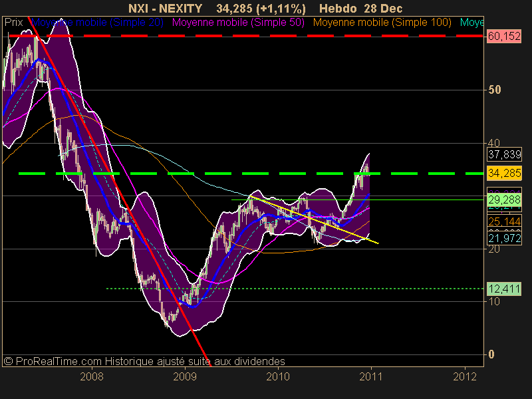Click the chart title 'NXI - NEXITY'
Image resolution: width=532 pixels, height=399 pixels.
click(165, 8)
